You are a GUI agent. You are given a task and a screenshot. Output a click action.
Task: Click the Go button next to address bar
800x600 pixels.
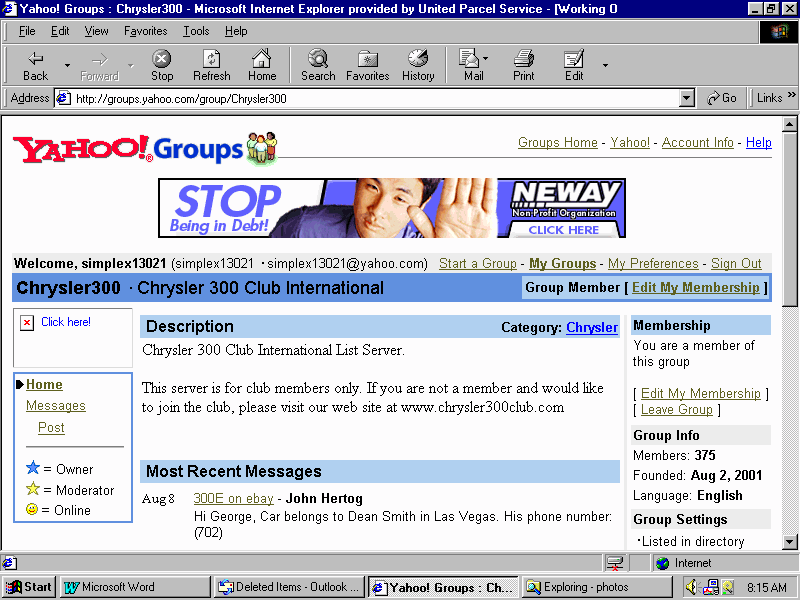[x=721, y=98]
